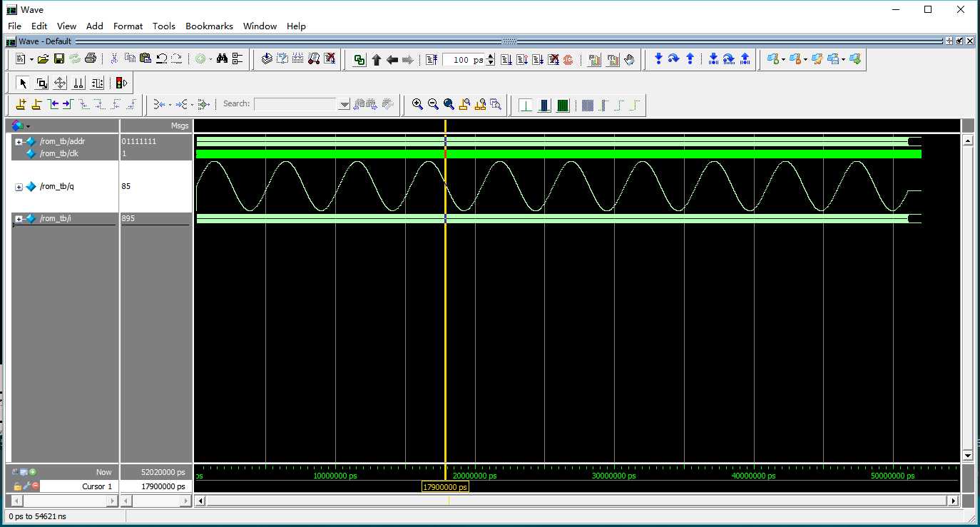Click the Print icon in toolbar
The height and width of the screenshot is (527, 980).
click(x=91, y=59)
